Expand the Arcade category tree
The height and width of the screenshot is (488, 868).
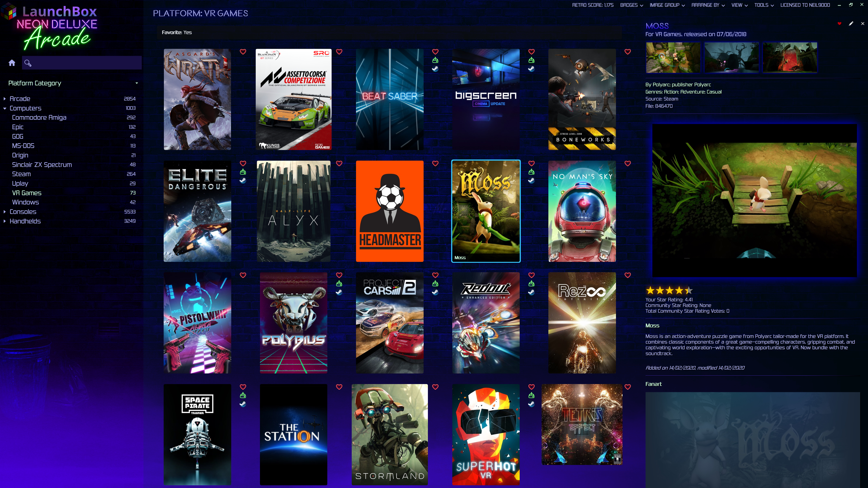5,99
